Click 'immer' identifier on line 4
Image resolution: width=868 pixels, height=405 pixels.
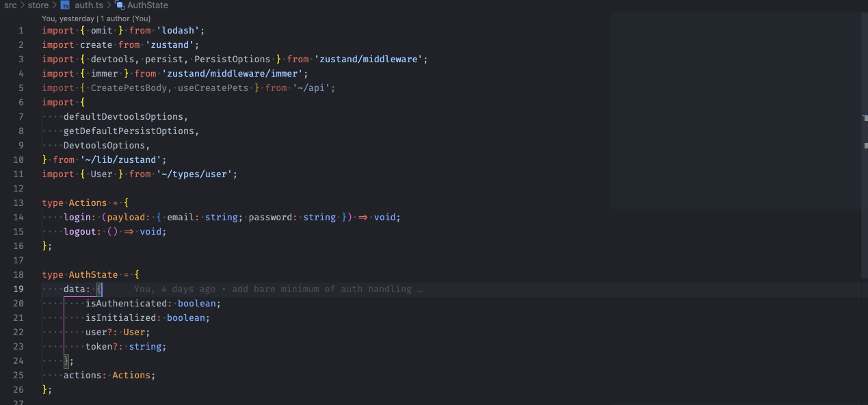[x=105, y=73]
